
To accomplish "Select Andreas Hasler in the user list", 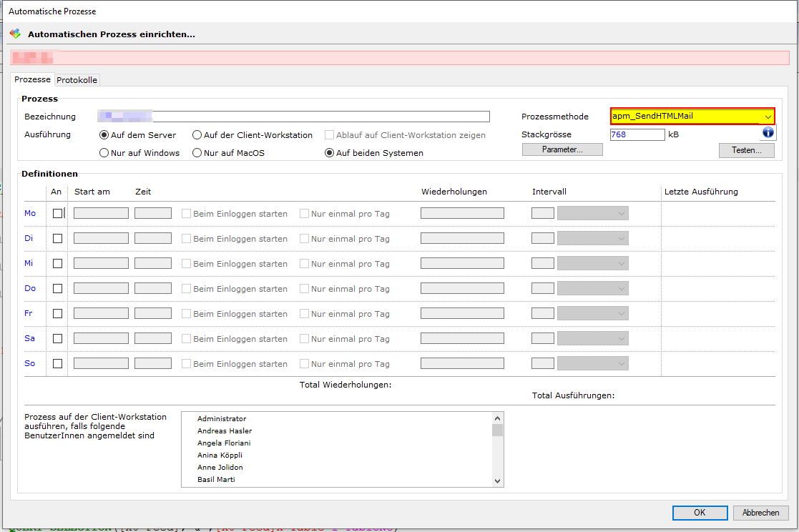I will pyautogui.click(x=225, y=431).
